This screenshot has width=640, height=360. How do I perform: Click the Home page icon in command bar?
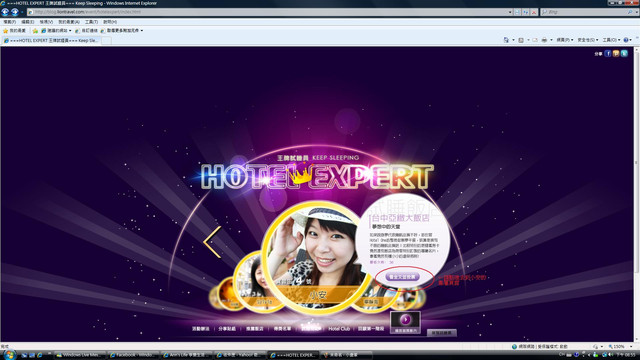pos(506,40)
